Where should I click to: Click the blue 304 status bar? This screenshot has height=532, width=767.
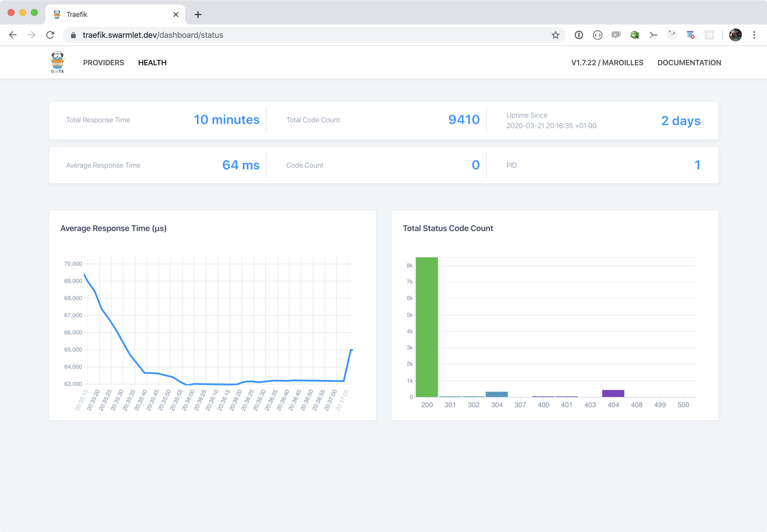pos(496,395)
